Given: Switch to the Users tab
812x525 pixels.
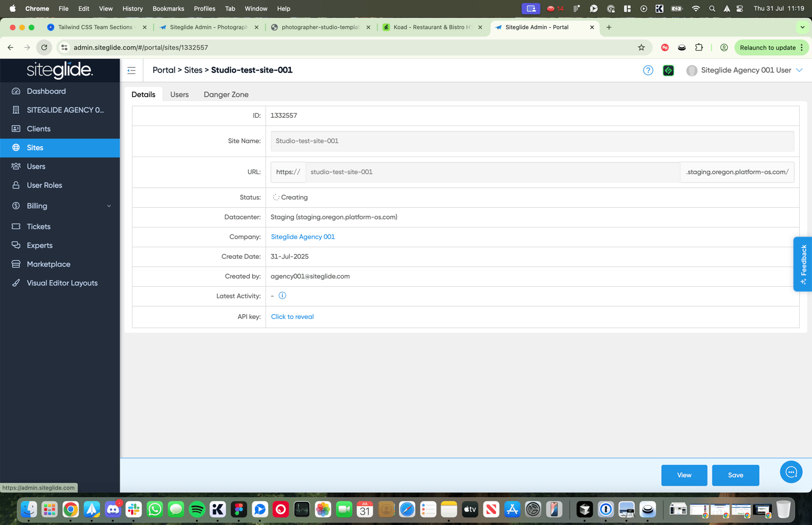Looking at the screenshot, I should 179,94.
